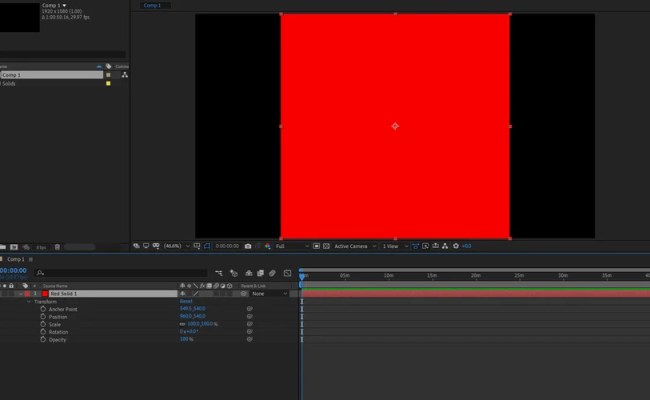Click the viewer timeline button icon
This screenshot has width=650, height=400.
tap(435, 246)
